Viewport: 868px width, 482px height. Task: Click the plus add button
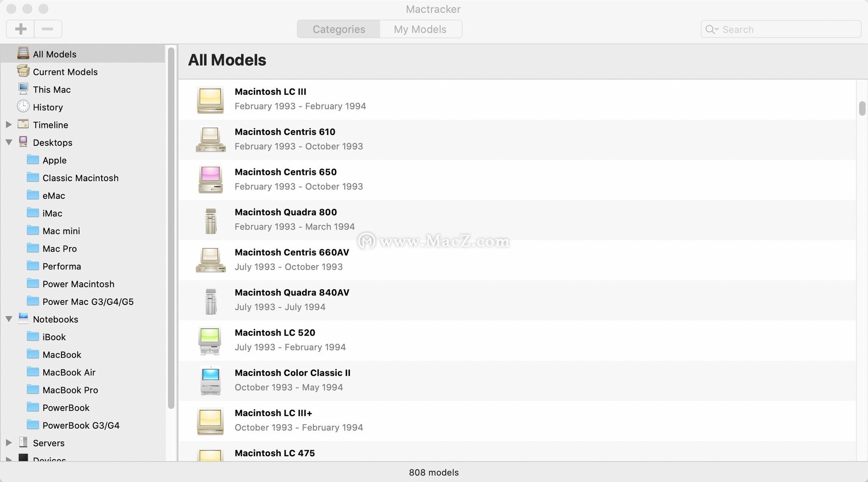(x=20, y=29)
